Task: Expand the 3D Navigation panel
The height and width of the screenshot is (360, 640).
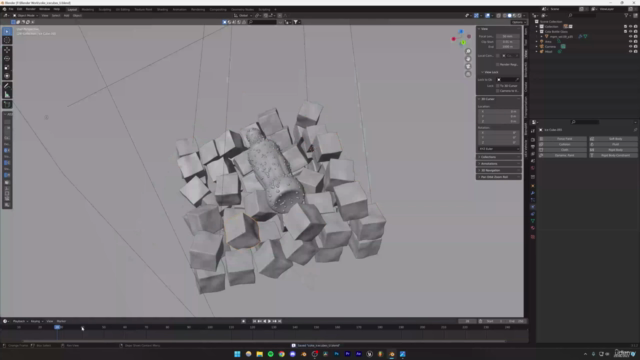Action: (499, 170)
